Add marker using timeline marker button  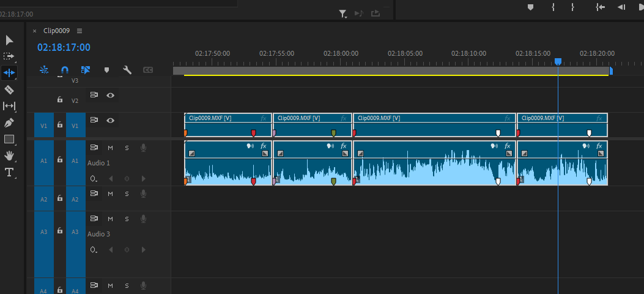tap(106, 70)
